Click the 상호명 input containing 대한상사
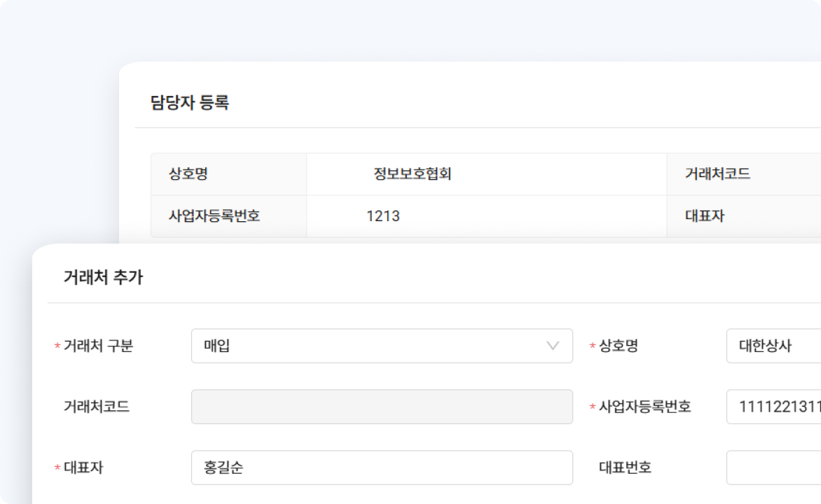 tap(773, 346)
